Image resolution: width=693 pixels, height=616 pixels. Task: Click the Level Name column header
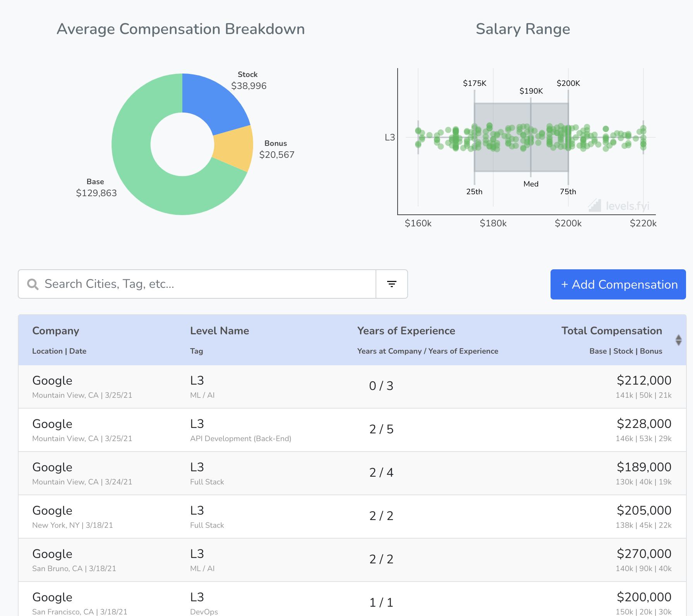click(x=220, y=331)
